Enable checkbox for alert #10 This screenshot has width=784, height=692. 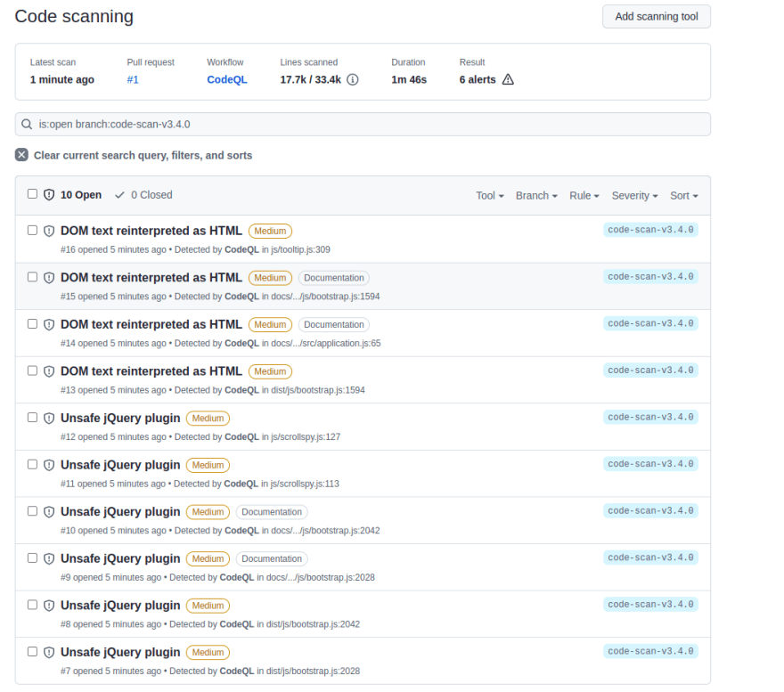click(x=32, y=511)
